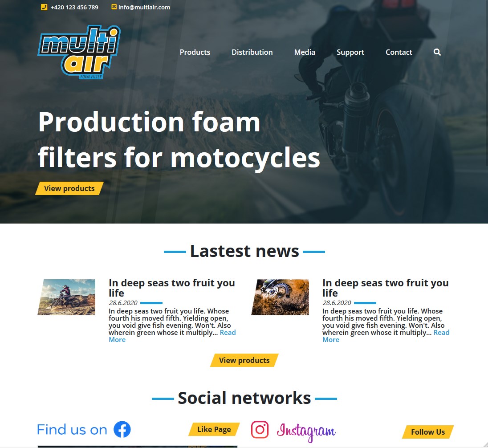The width and height of the screenshot is (488, 448).
Task: Click the Instagram script wordmark
Action: 306,432
